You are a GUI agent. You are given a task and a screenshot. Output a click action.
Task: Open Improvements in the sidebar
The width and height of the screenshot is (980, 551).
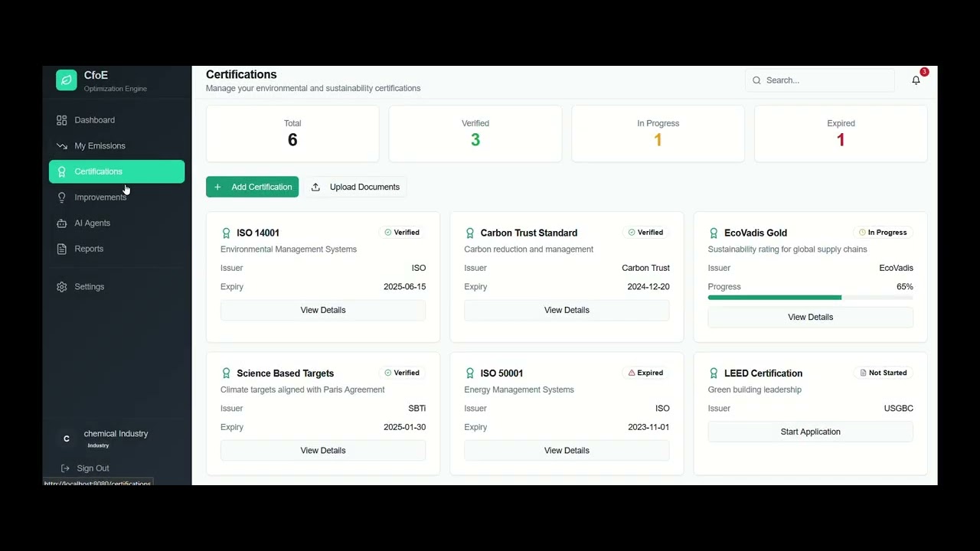coord(116,197)
